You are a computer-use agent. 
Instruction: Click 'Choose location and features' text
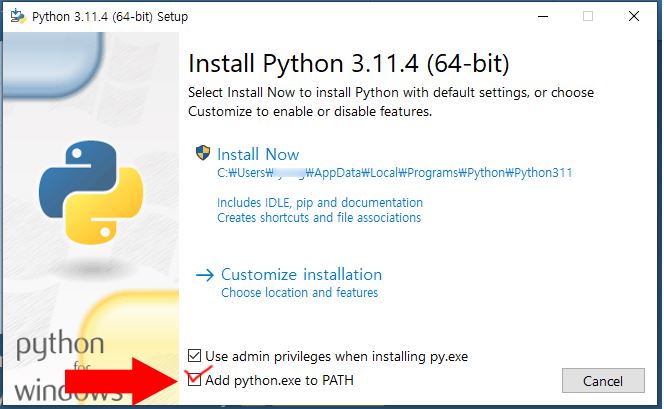pos(299,293)
